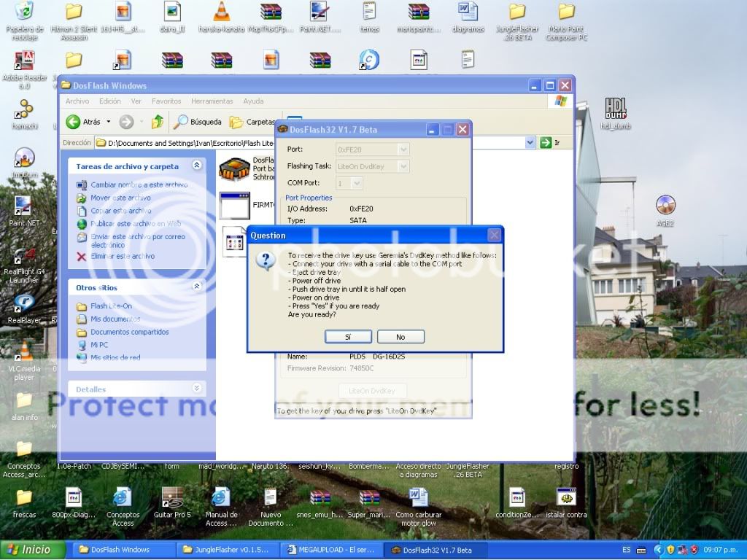
Task: Switch to JungleFlasher taskbar item
Action: tap(226, 550)
